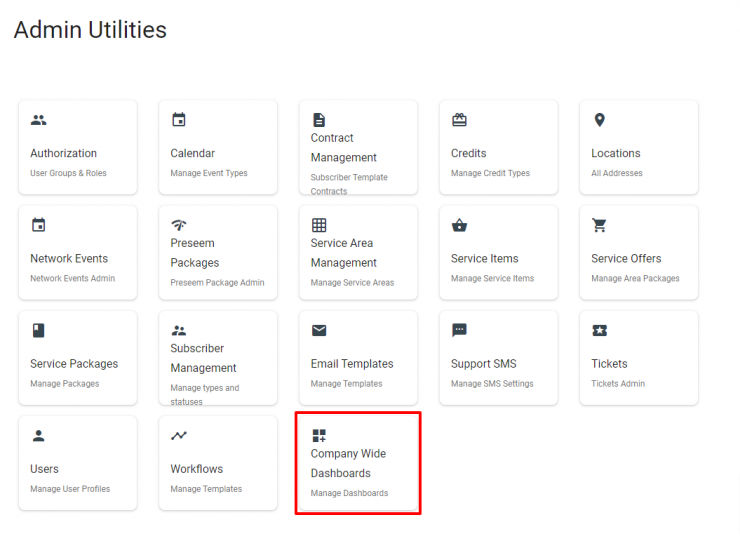Go to Users title link
Screen dimensions: 740x548
tap(44, 469)
